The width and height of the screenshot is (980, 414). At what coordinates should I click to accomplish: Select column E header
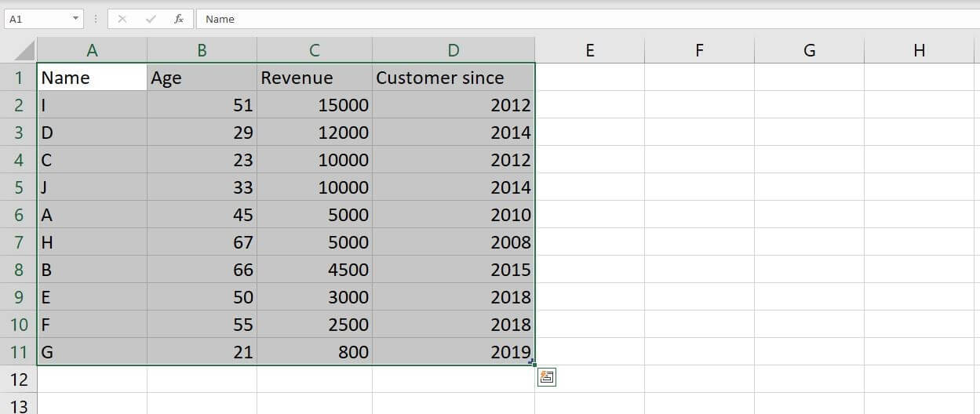tap(589, 51)
